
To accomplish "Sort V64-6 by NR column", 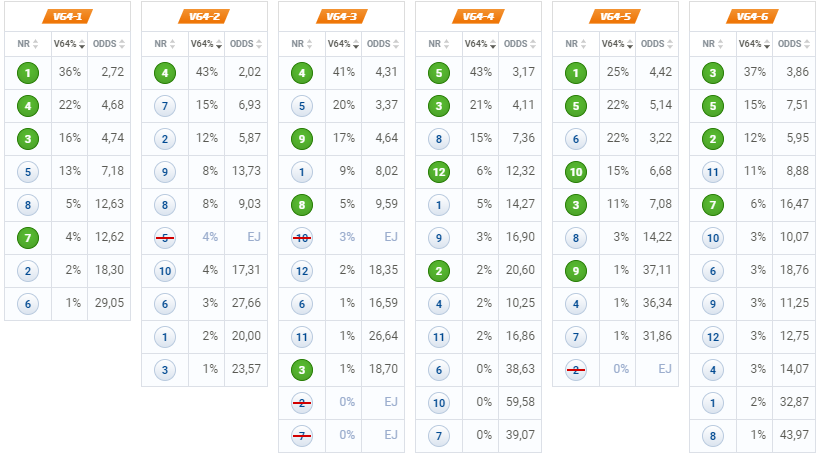I will click(x=712, y=44).
